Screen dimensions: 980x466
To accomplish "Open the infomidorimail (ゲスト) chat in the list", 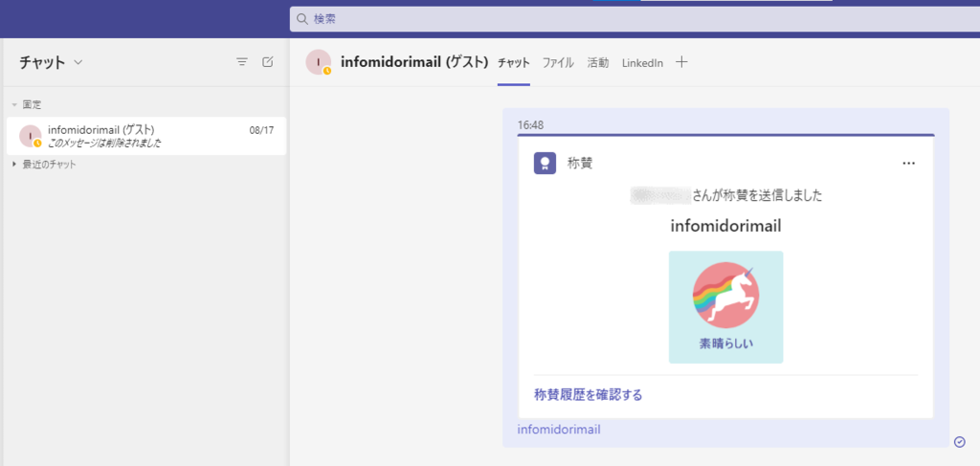I will [x=146, y=136].
